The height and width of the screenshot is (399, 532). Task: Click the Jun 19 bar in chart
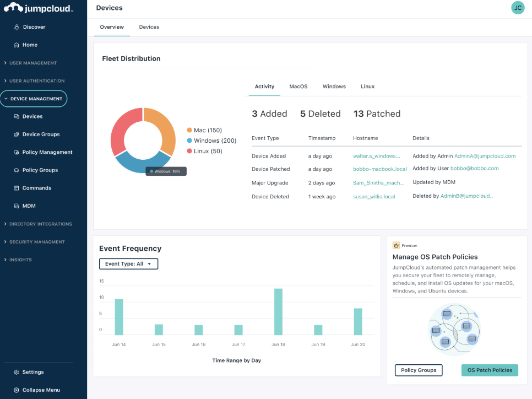[x=318, y=330]
